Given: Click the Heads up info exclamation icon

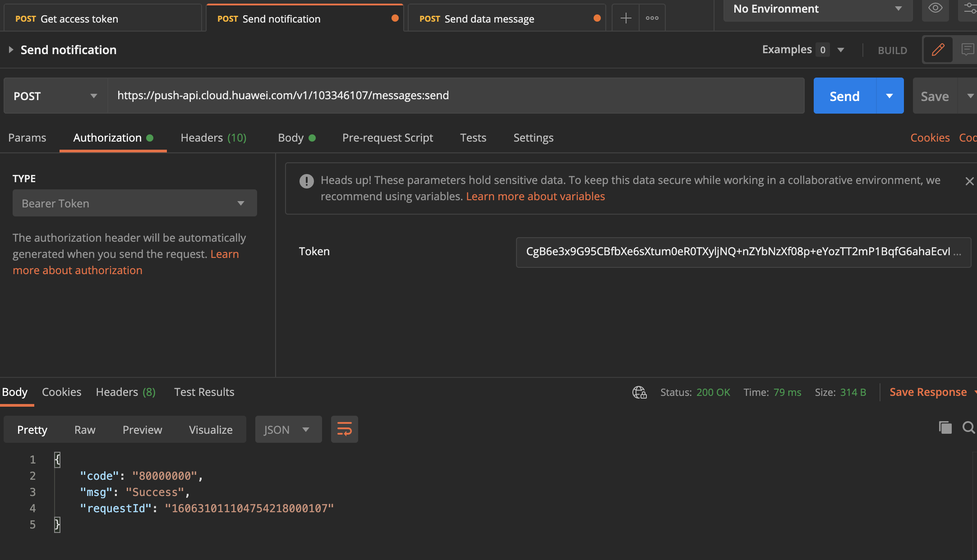Looking at the screenshot, I should tap(307, 181).
